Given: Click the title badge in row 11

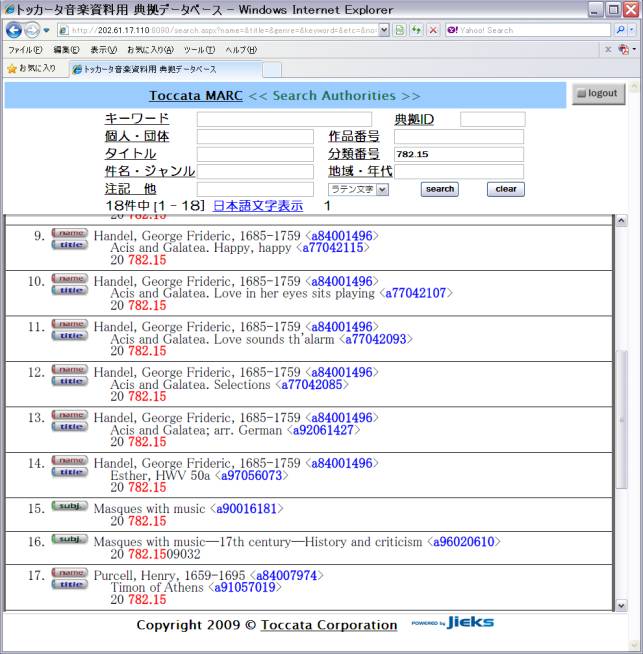Looking at the screenshot, I should (70, 336).
